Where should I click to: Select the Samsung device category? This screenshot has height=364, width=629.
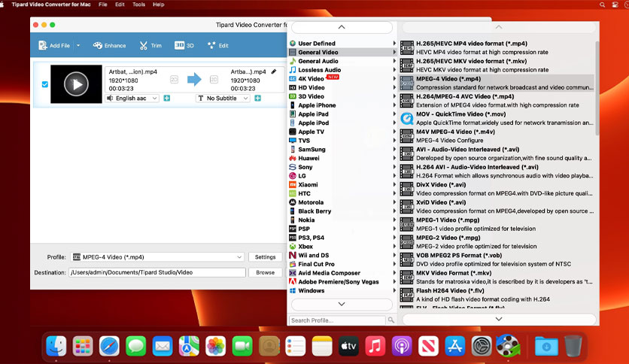pyautogui.click(x=342, y=149)
